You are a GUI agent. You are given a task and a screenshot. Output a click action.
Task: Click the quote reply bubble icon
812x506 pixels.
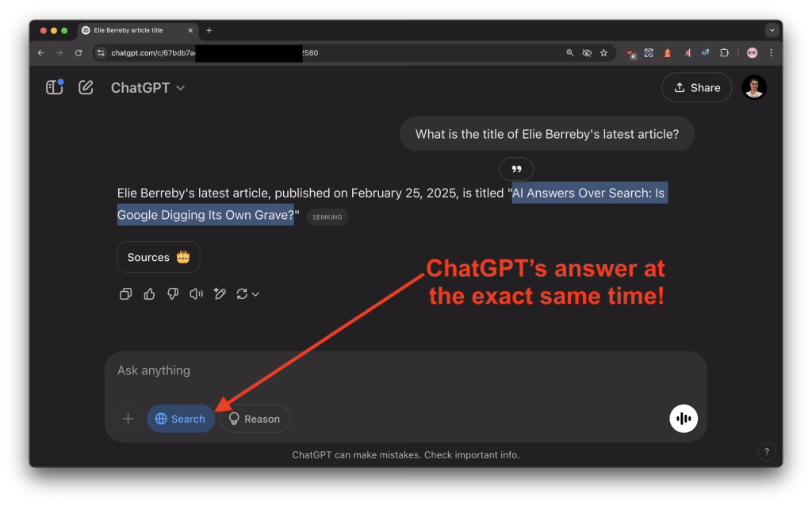[x=516, y=169]
